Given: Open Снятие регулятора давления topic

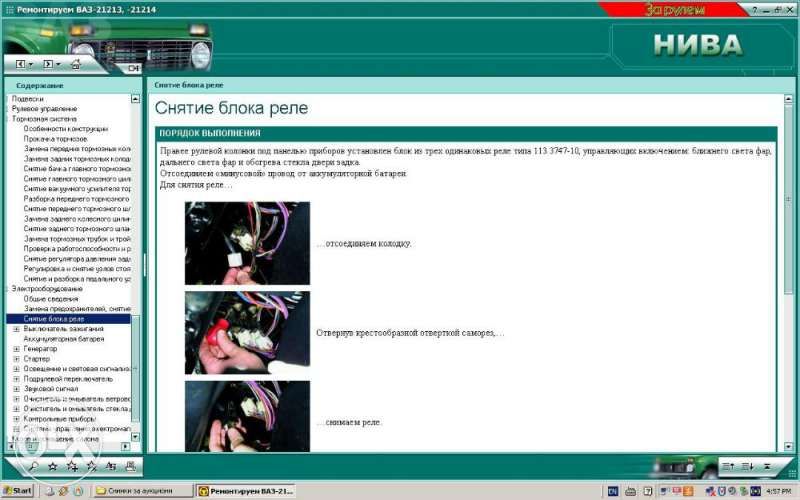Looking at the screenshot, I should pos(77,259).
